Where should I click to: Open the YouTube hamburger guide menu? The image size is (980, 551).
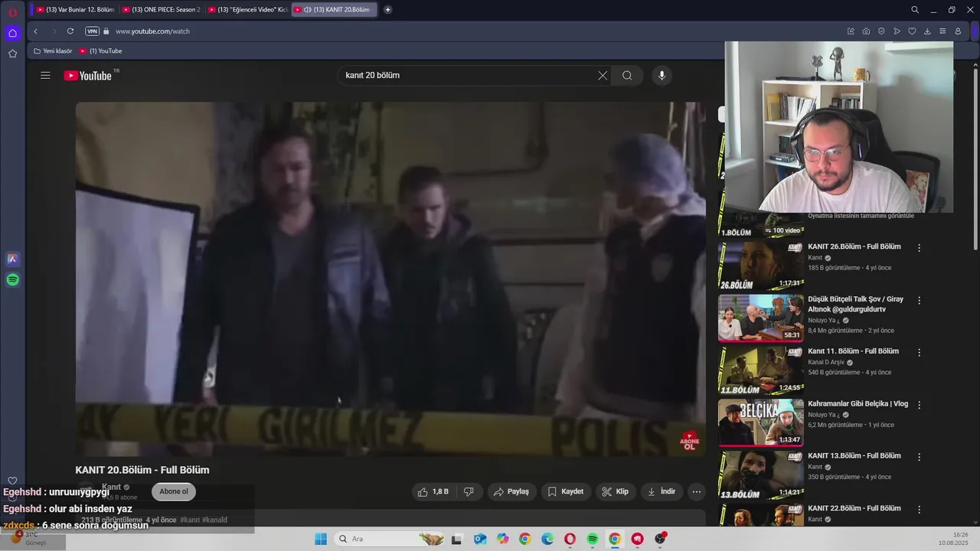click(45, 75)
